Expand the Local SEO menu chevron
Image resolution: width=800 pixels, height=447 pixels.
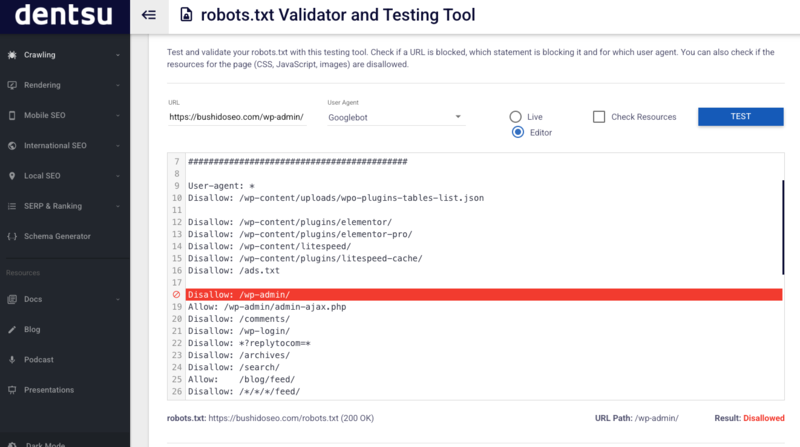118,176
